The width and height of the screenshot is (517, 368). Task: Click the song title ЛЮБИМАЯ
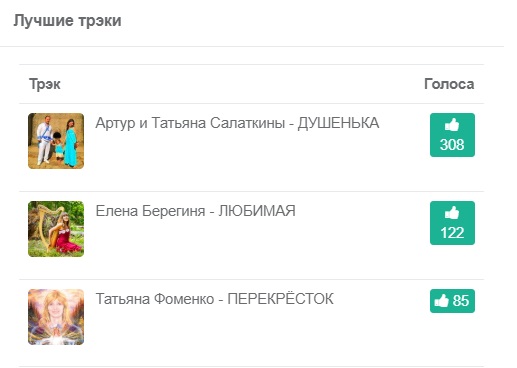coord(257,211)
